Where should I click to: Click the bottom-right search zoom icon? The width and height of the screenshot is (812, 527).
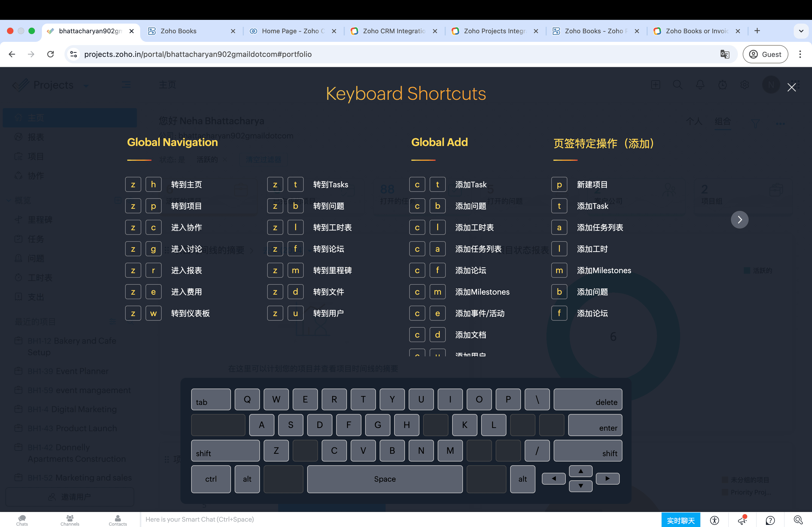click(x=798, y=520)
